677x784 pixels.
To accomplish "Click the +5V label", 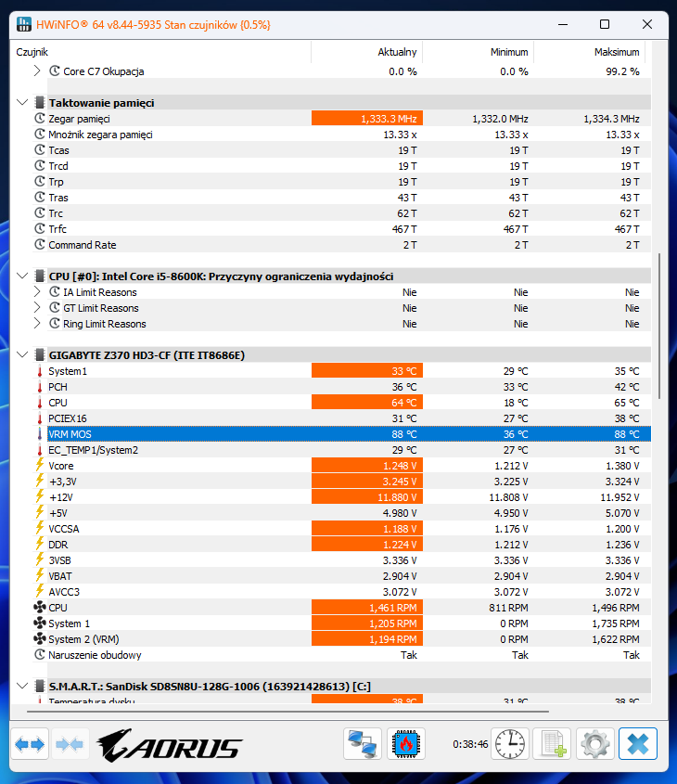I will [x=57, y=513].
